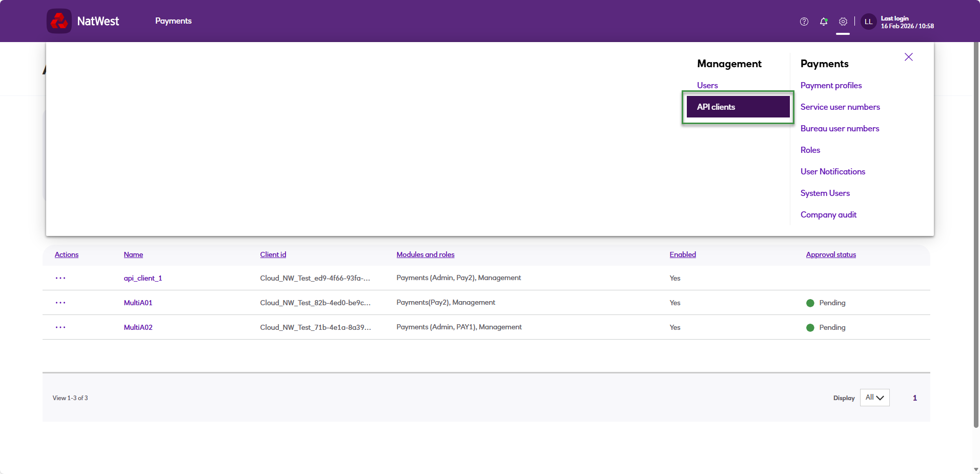Click Pending status in MultiA02 row
The image size is (980, 474).
(826, 327)
